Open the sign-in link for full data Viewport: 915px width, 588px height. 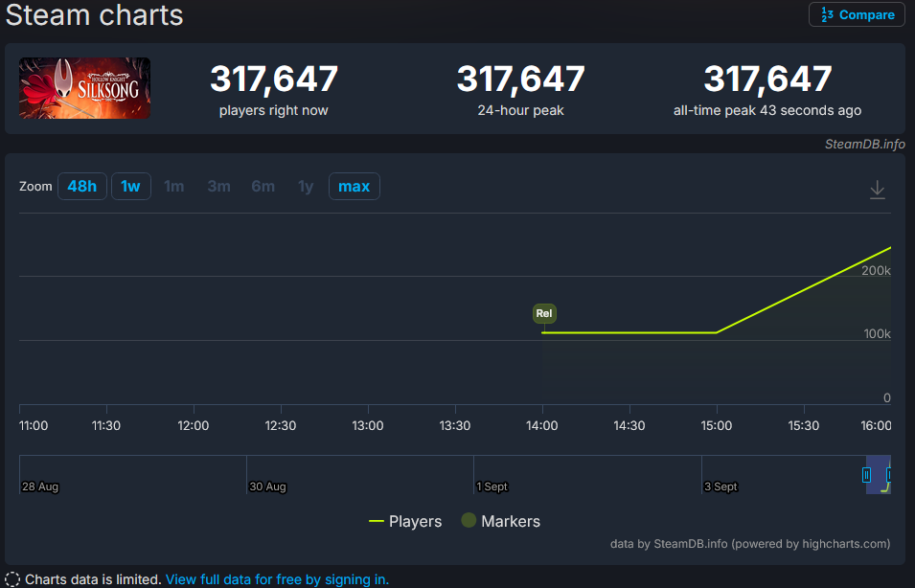point(277,579)
